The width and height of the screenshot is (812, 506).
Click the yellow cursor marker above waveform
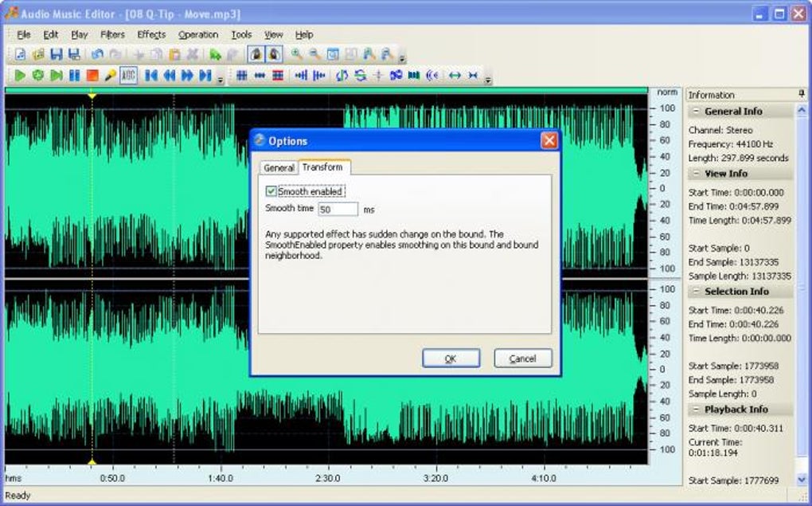pyautogui.click(x=92, y=96)
